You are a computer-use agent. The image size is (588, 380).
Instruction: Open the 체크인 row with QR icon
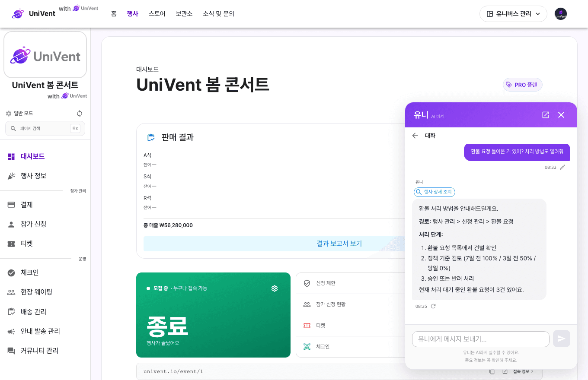tap(350, 347)
